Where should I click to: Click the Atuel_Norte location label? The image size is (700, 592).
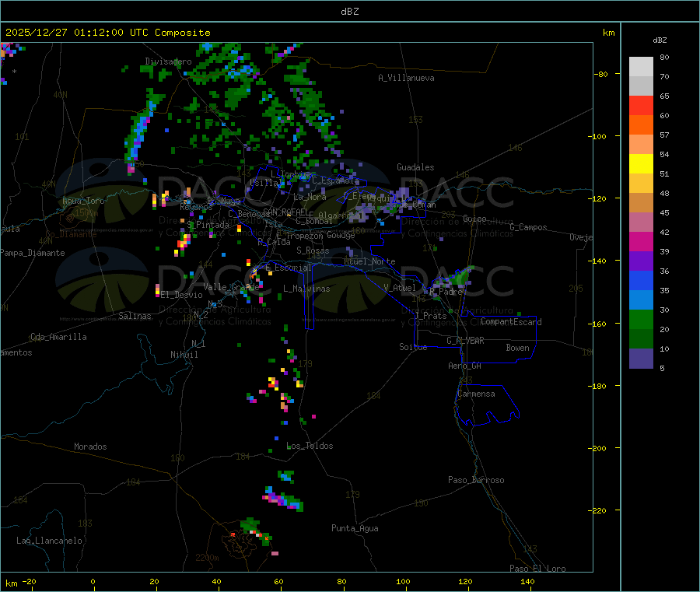tap(369, 261)
